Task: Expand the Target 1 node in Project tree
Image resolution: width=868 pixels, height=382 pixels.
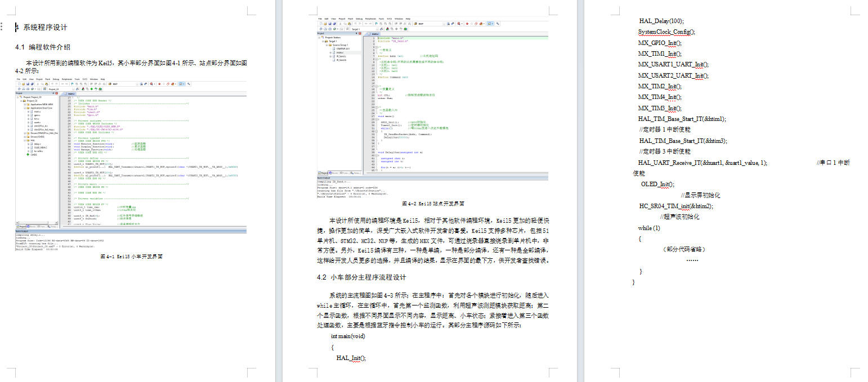Action: 323,41
